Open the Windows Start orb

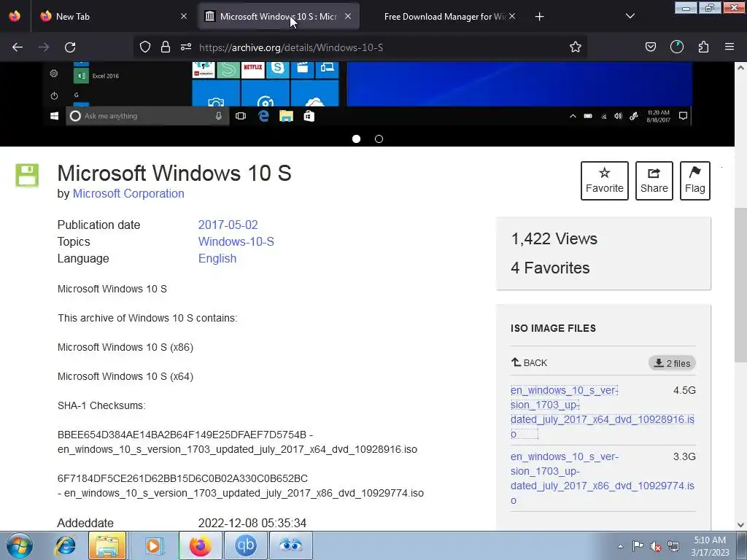click(20, 545)
